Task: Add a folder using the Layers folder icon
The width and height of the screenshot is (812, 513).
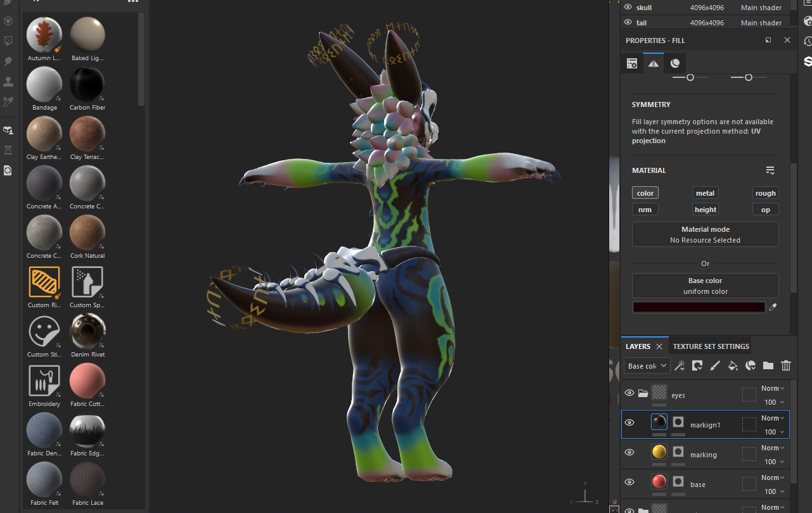Action: click(x=768, y=365)
